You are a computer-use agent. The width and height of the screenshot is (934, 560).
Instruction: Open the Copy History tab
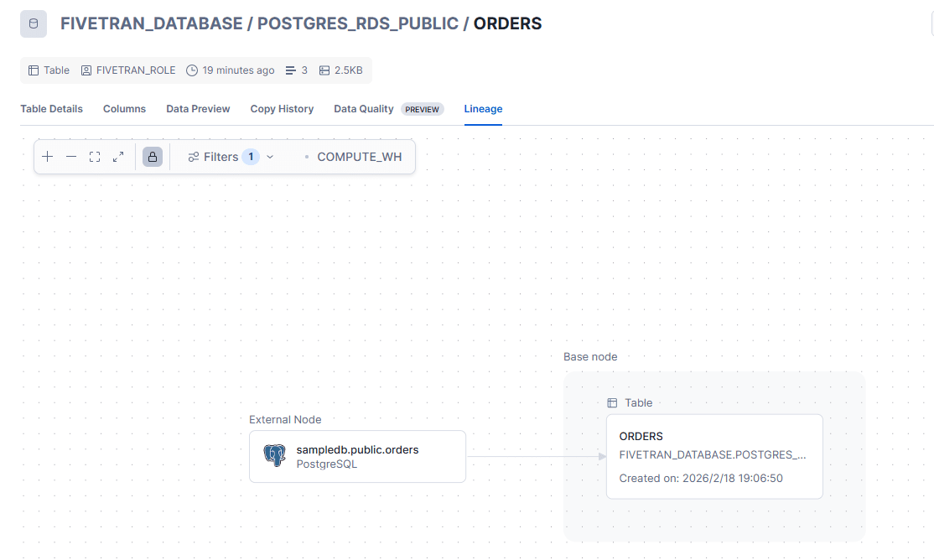pos(282,109)
